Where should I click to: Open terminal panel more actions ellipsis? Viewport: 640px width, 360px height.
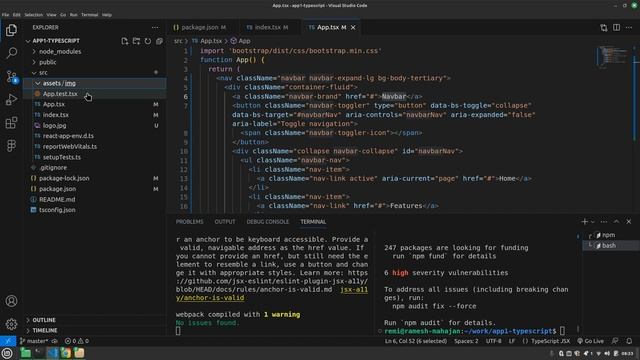click(x=604, y=222)
